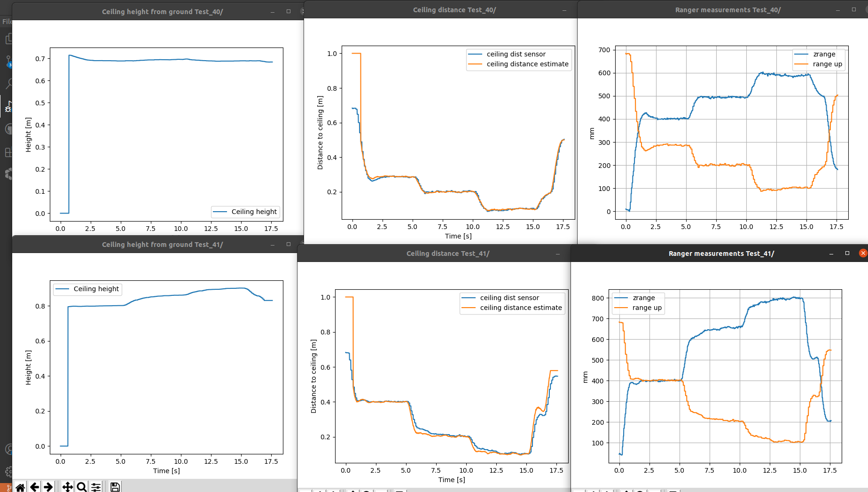The image size is (868, 492).
Task: Click the Home reset view toolbar icon
Action: 20,487
